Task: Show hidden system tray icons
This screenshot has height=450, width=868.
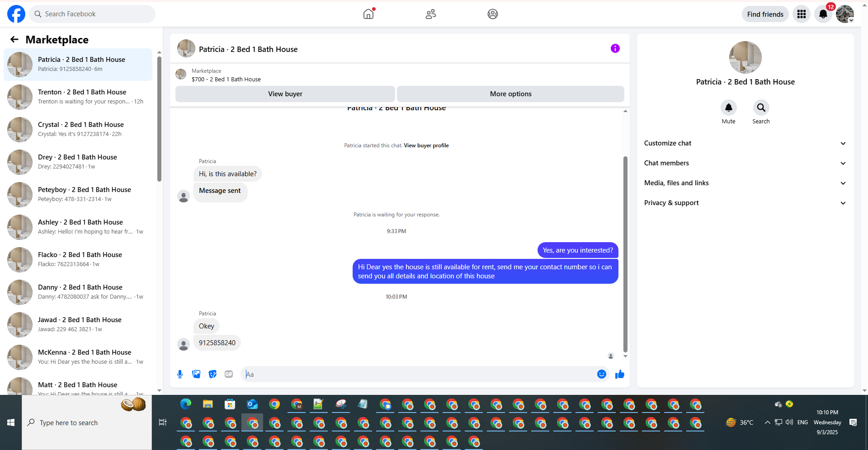Action: tap(767, 422)
